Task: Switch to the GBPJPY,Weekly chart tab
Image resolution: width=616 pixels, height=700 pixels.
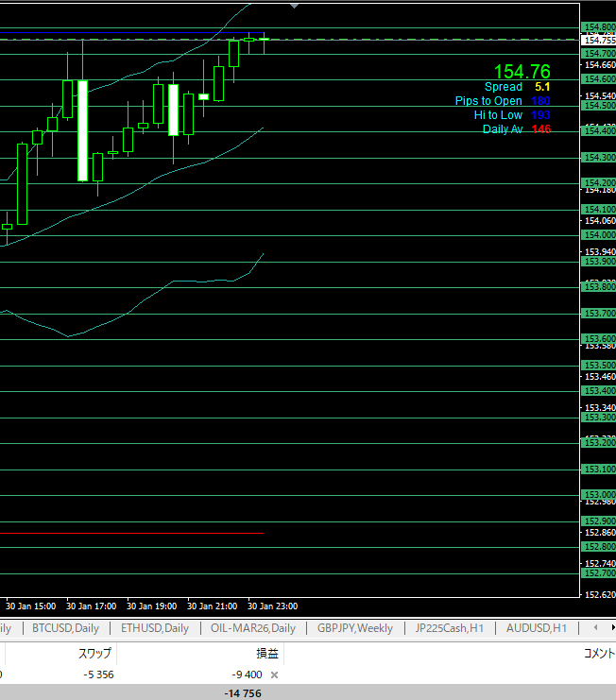Action: pyautogui.click(x=355, y=627)
